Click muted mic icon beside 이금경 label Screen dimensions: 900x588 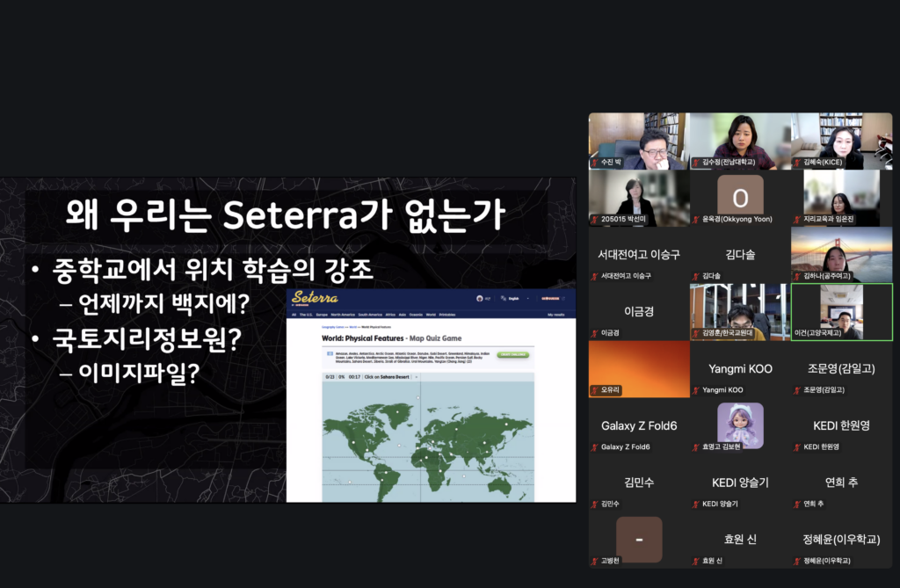click(x=595, y=333)
